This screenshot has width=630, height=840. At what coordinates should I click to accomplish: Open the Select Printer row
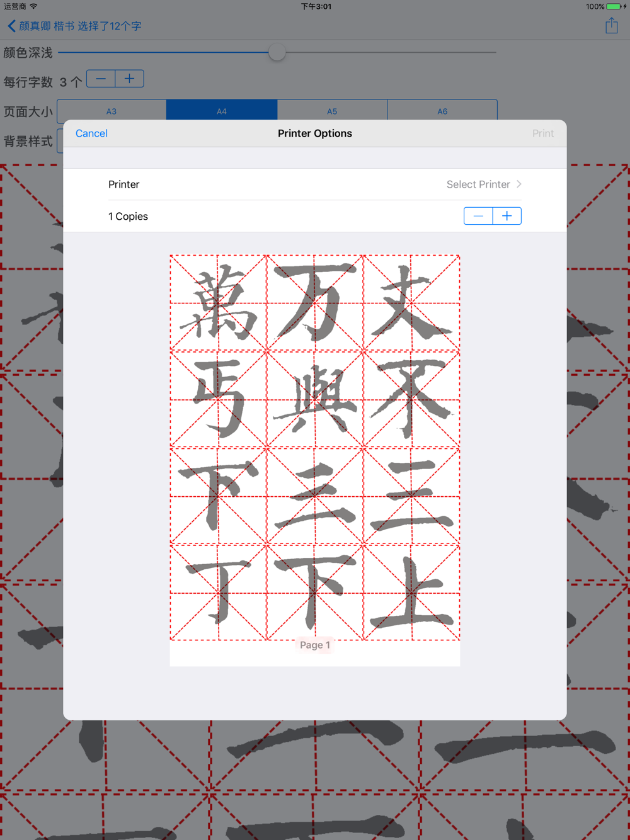coord(315,184)
